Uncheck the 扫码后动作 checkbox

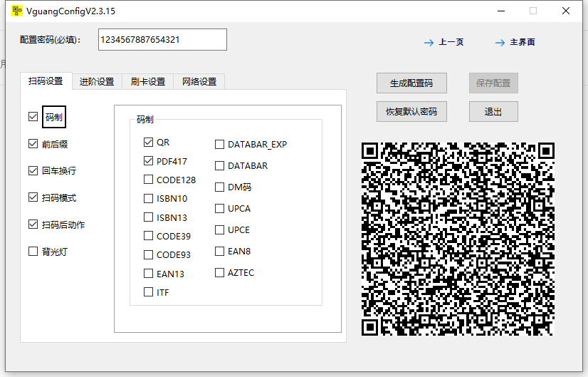coord(33,224)
